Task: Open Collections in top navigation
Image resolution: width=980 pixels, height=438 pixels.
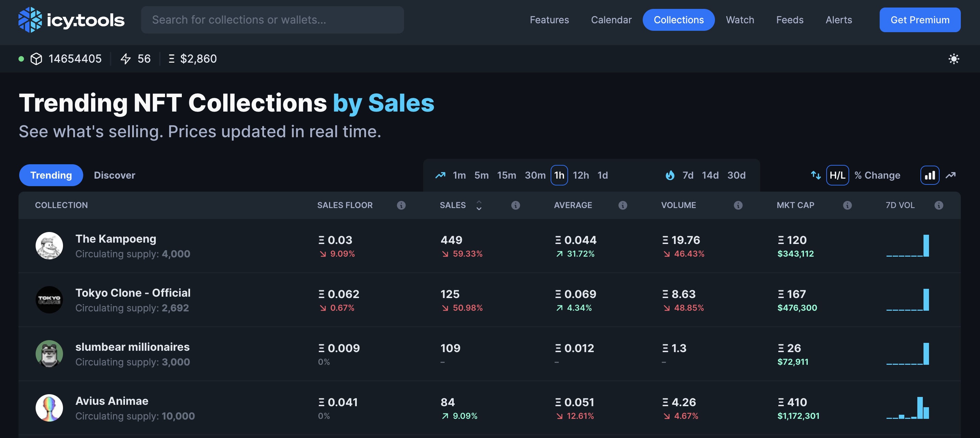Action: [678, 20]
